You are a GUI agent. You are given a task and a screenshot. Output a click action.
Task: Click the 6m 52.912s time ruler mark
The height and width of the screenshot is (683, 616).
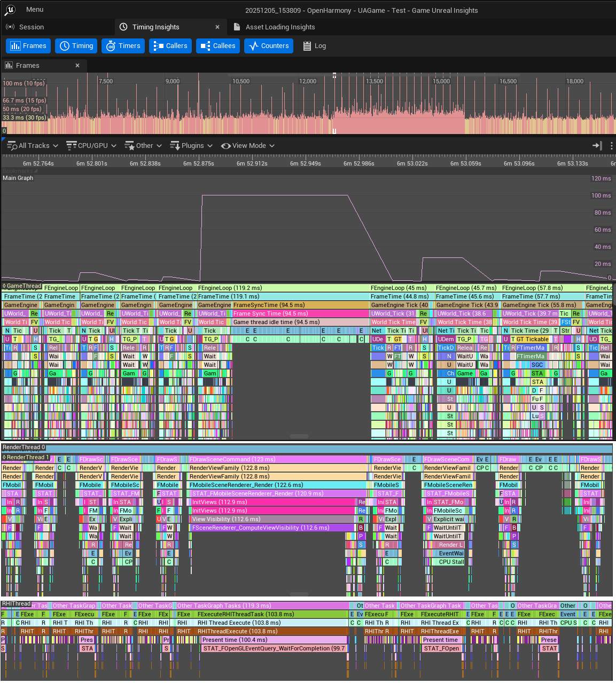click(x=252, y=163)
